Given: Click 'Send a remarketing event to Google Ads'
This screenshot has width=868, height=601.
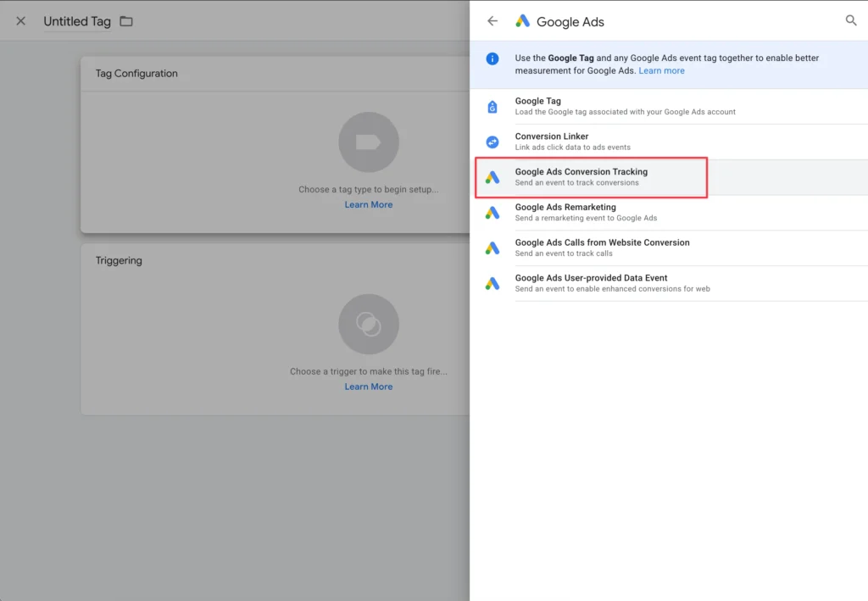Looking at the screenshot, I should coord(586,218).
